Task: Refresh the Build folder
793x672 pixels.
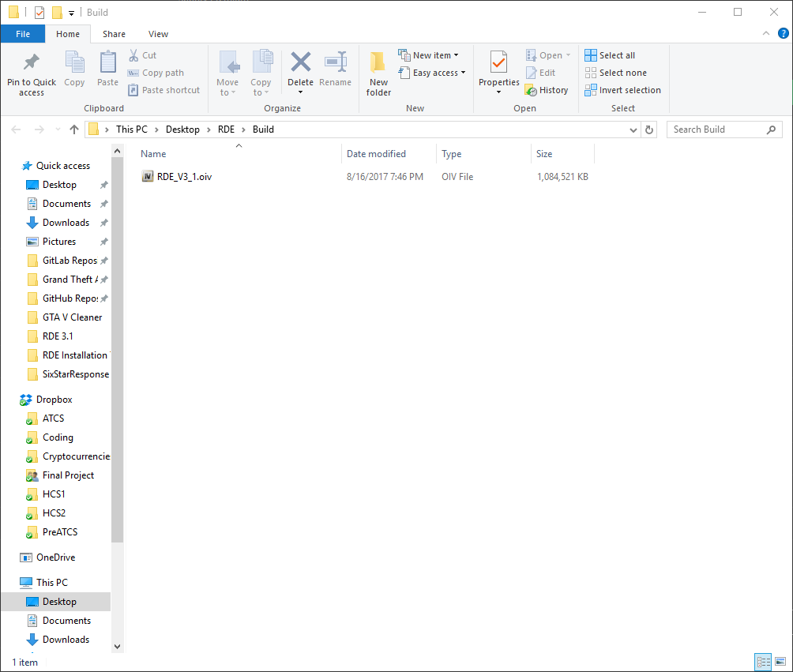Action: (x=649, y=130)
